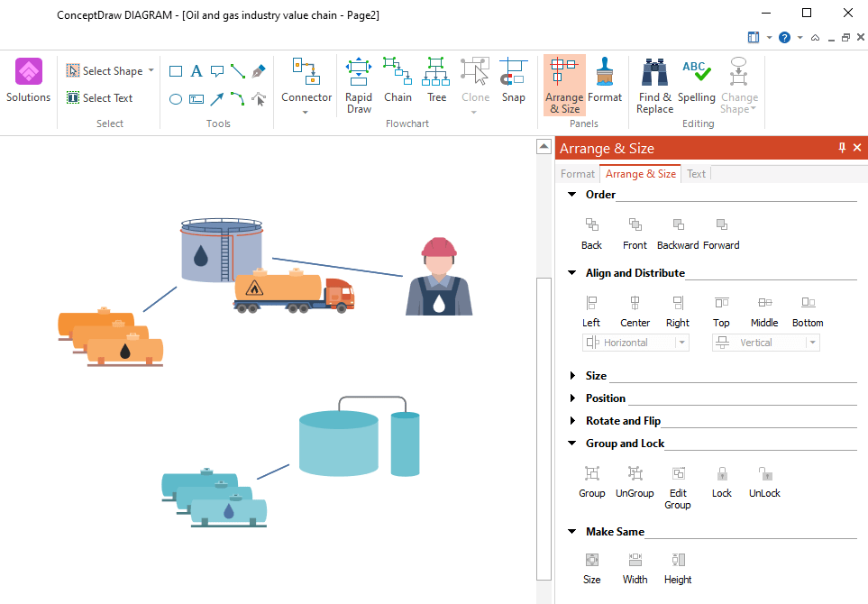The height and width of the screenshot is (604, 868).
Task: Click the Rapid Draw icon
Action: coord(359,84)
